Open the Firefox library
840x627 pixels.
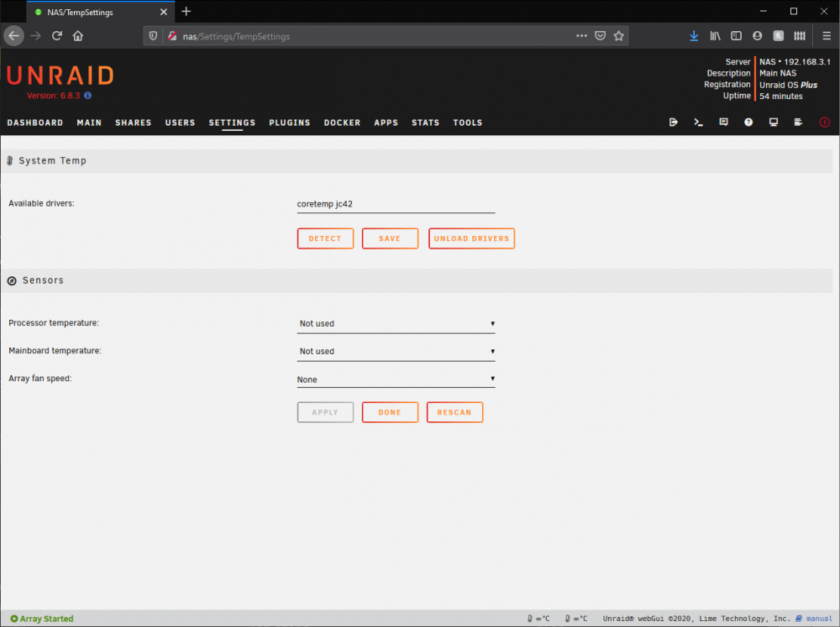715,36
